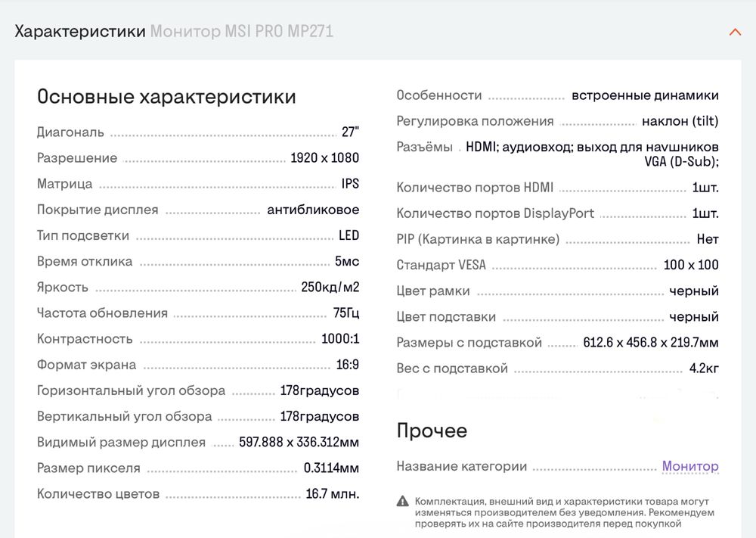Click the Размеры с подставкой label

click(x=469, y=343)
